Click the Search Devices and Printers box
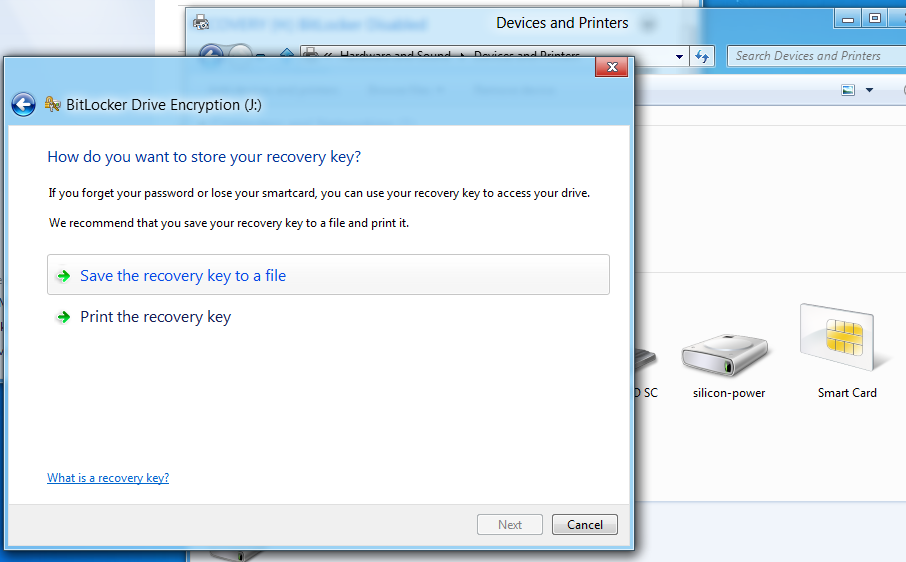This screenshot has width=906, height=562. coord(816,56)
